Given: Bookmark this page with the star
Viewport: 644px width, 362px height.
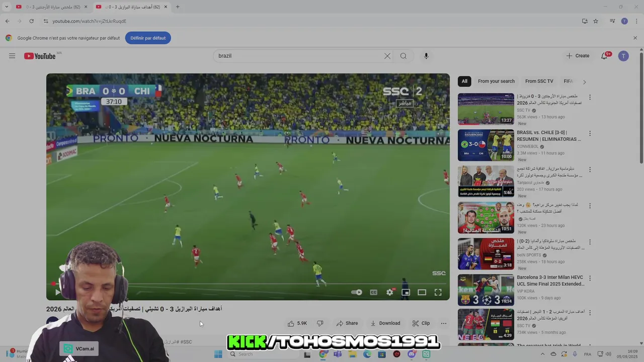Looking at the screenshot, I should [x=596, y=21].
